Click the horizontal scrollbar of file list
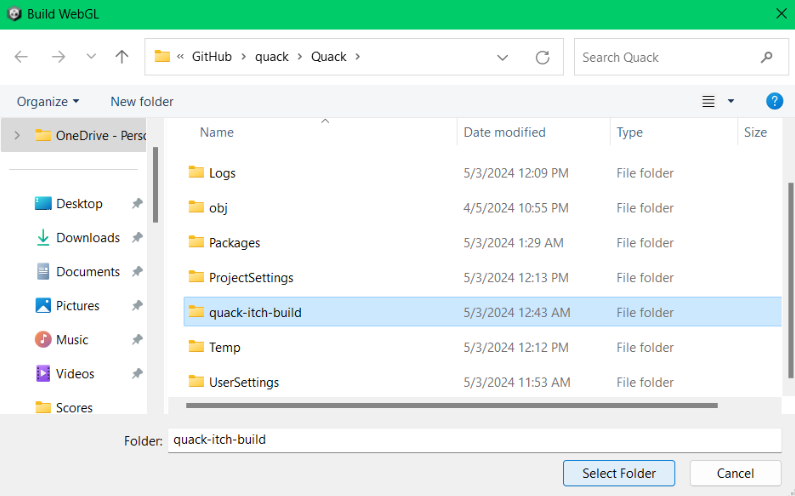Viewport: 795px width, 496px height. click(x=451, y=405)
